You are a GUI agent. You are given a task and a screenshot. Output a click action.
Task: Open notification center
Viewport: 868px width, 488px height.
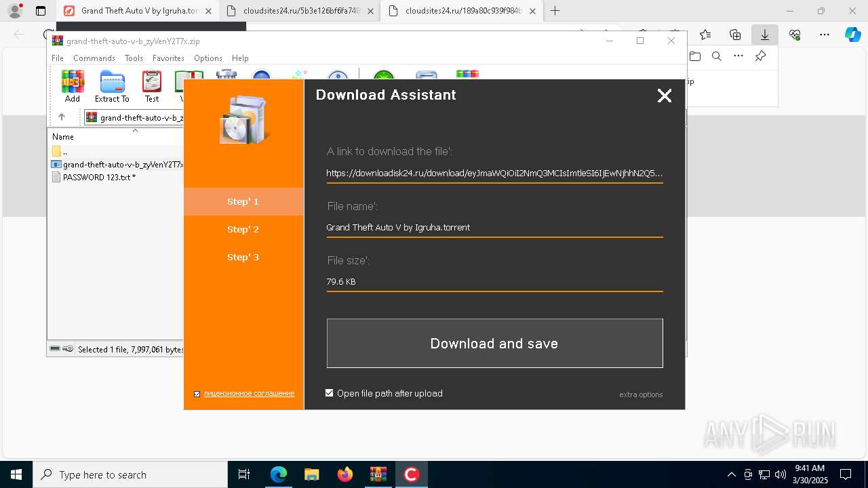(846, 474)
